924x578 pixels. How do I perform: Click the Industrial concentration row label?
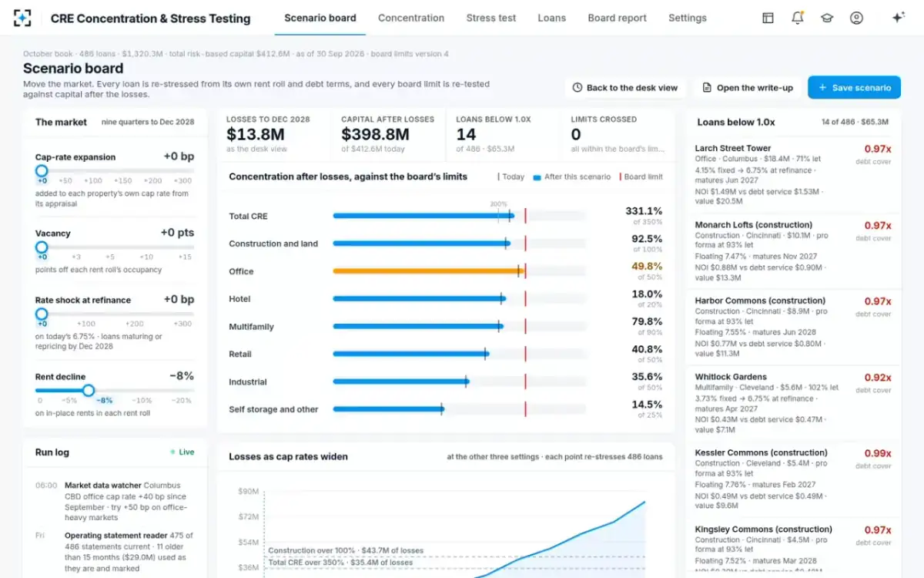tap(248, 382)
